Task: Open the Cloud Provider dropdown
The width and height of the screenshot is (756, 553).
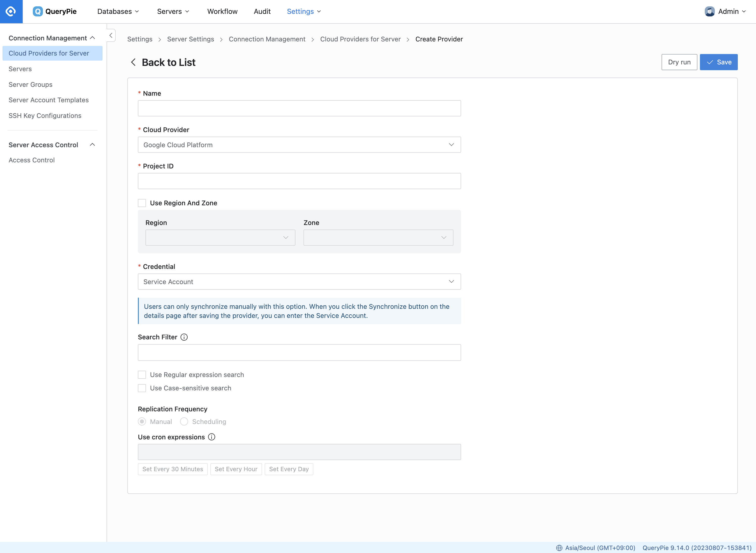Action: coord(299,145)
